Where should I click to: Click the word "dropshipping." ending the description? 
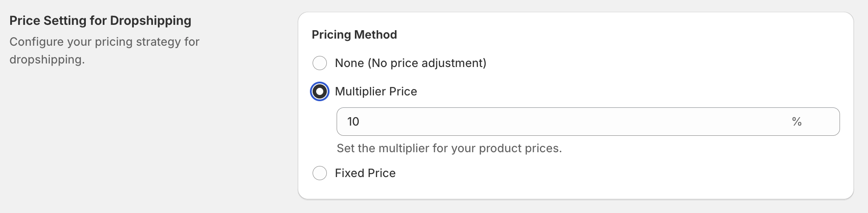coord(47,59)
